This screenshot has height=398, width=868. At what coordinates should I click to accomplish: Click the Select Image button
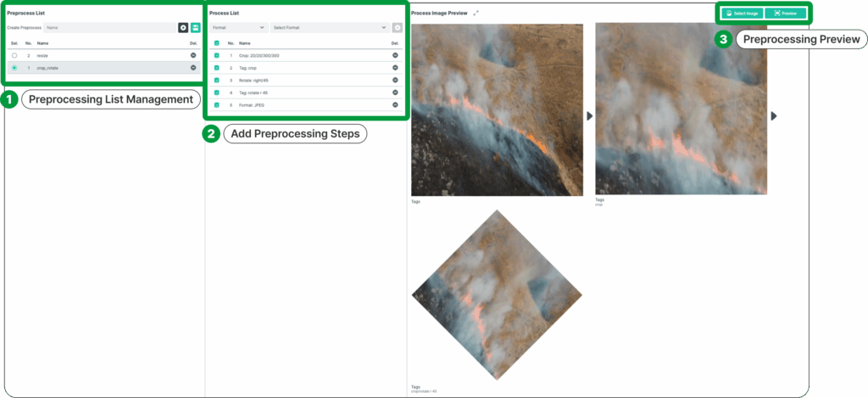742,14
